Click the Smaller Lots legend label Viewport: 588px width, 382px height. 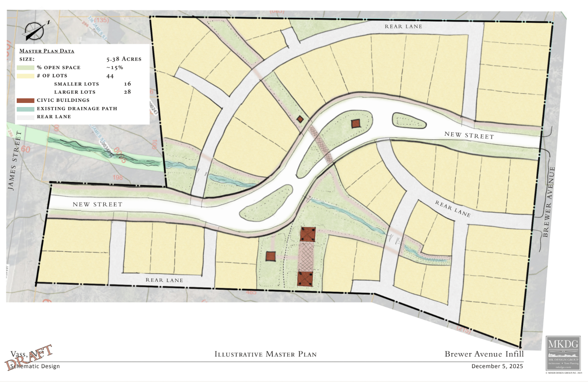[x=77, y=84]
